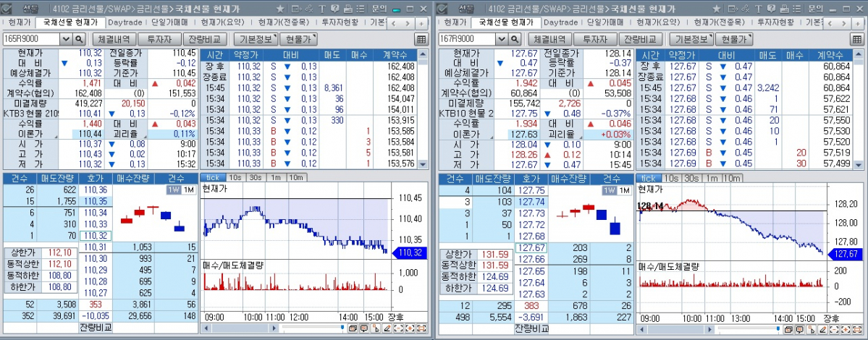The image size is (868, 340).
Task: Click the 167R9000 symbol input field
Action: click(467, 39)
